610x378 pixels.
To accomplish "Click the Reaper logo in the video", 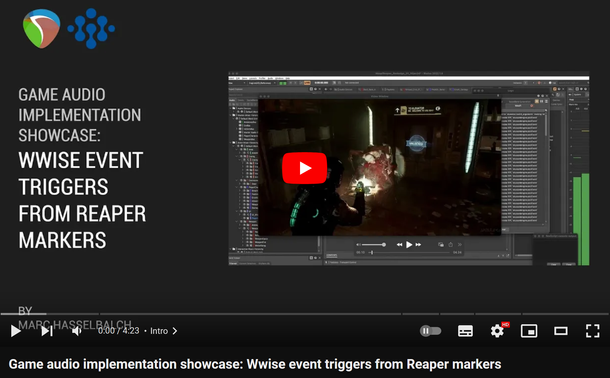I will point(41,29).
